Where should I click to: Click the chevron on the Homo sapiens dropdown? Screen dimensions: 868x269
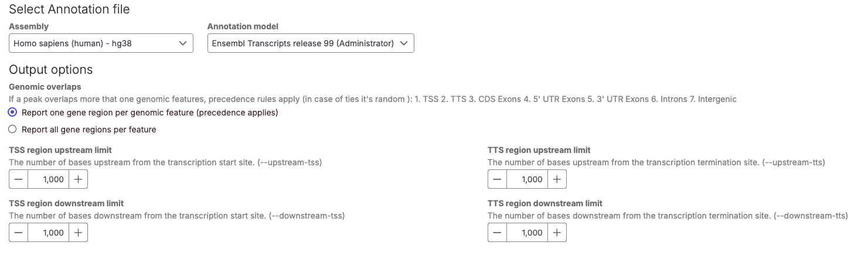tap(182, 43)
